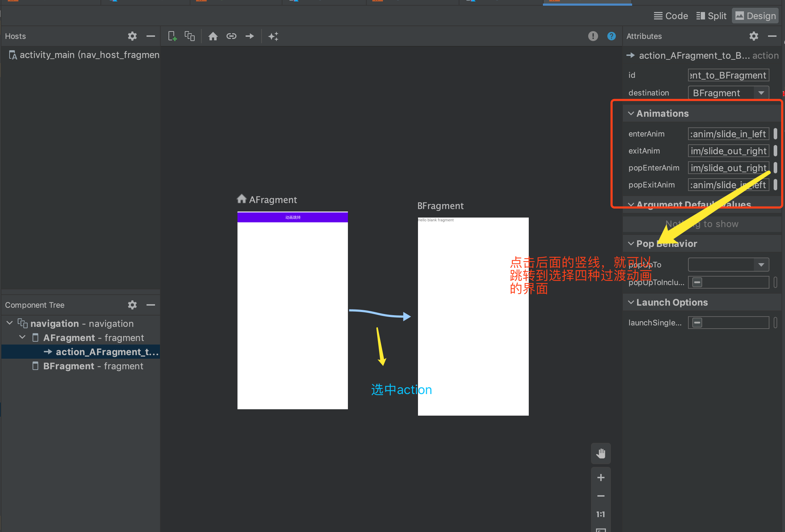Click the Home start destination icon
Image resolution: width=785 pixels, height=532 pixels.
click(x=213, y=36)
